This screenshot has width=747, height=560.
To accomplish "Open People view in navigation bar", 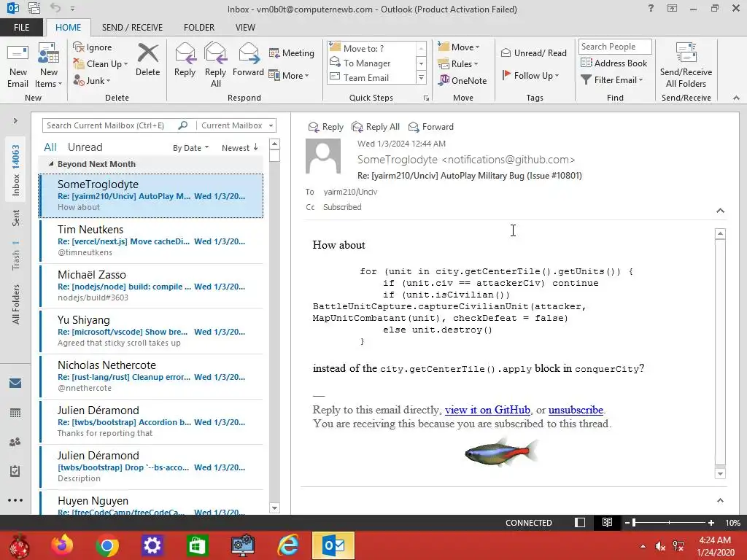I will pos(15,442).
